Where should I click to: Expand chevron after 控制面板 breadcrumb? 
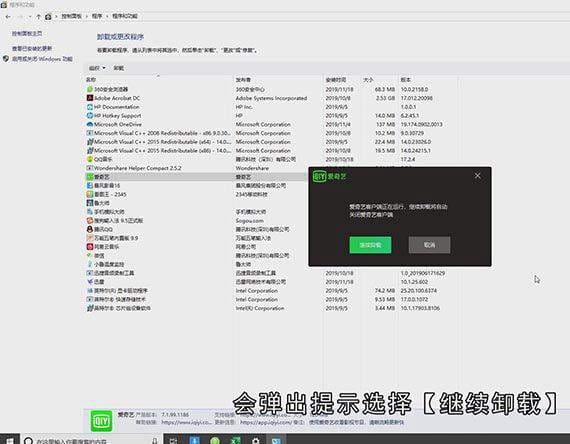(87, 16)
